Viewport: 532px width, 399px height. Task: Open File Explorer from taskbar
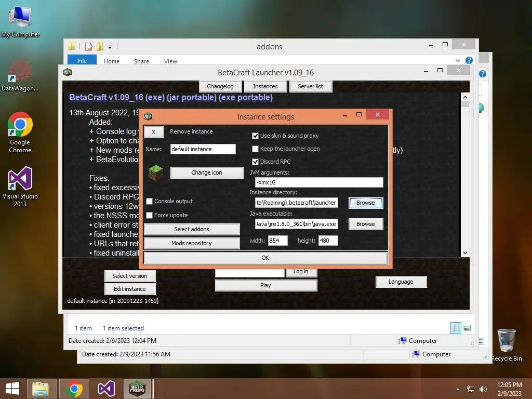(x=41, y=389)
